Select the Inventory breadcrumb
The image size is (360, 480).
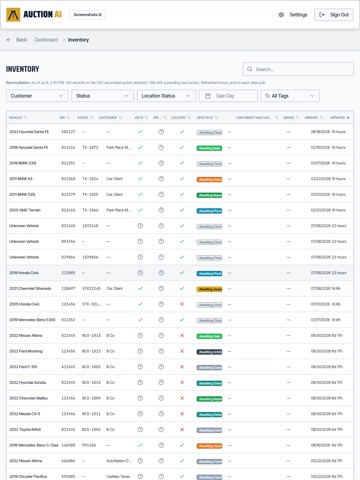click(x=78, y=40)
